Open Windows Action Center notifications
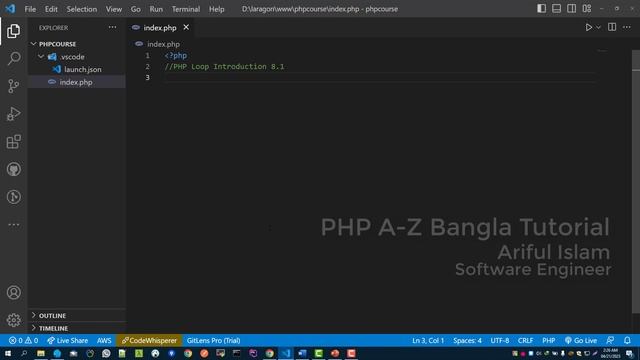 pyautogui.click(x=630, y=353)
